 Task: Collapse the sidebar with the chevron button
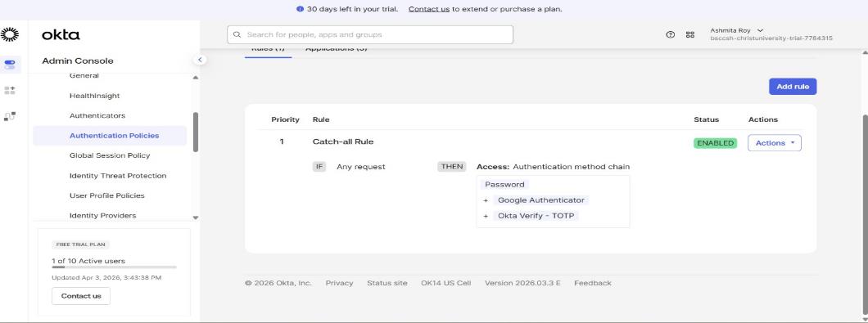coord(201,60)
